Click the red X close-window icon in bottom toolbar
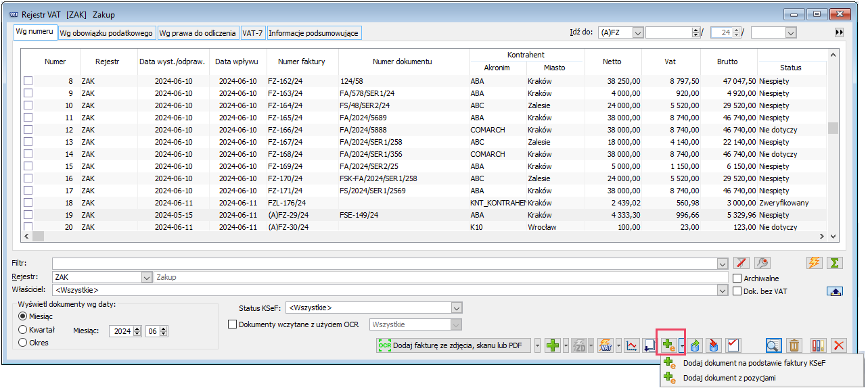The image size is (868, 390). (x=839, y=345)
